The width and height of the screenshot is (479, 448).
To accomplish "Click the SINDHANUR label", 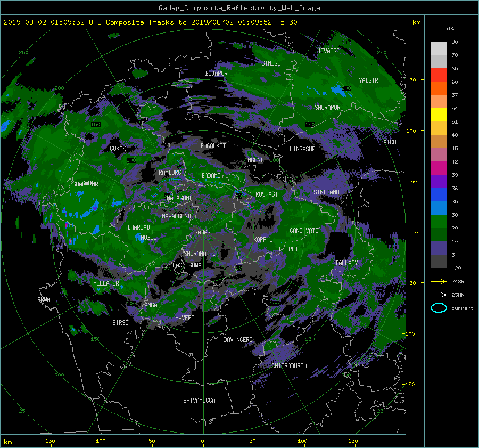I will (x=328, y=192).
